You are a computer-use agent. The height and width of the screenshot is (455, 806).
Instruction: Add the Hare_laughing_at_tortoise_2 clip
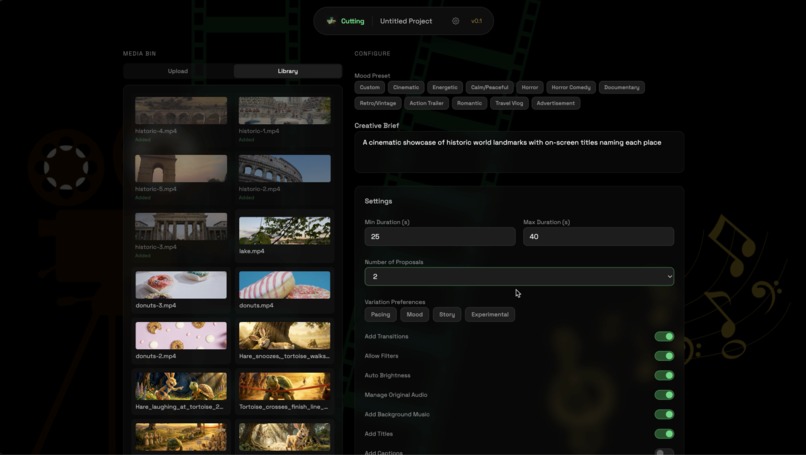pyautogui.click(x=181, y=391)
